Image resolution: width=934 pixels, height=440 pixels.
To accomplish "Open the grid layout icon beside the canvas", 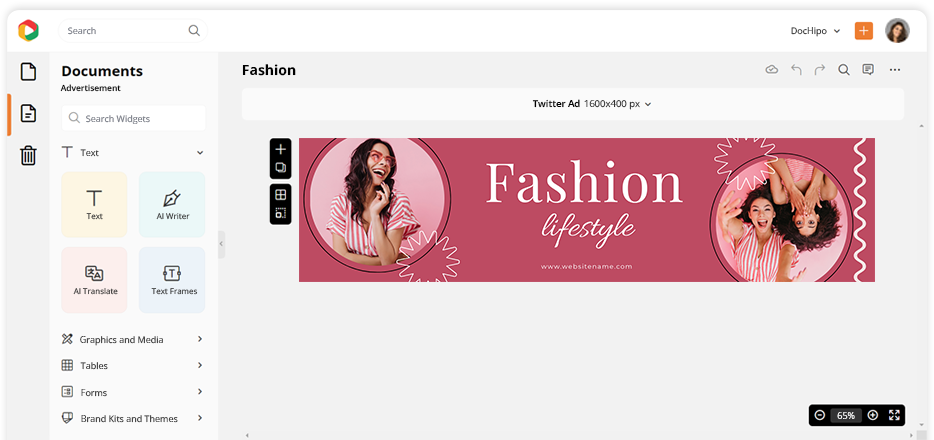I will tap(281, 195).
